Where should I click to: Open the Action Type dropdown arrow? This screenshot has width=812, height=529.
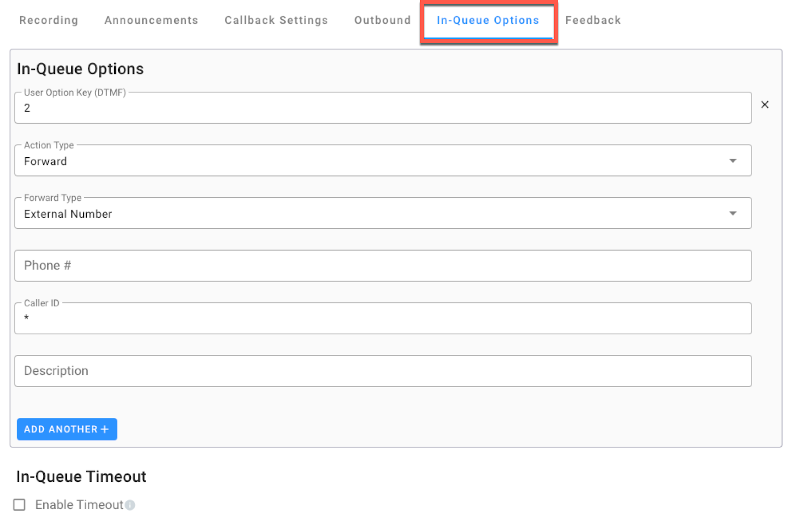tap(732, 161)
